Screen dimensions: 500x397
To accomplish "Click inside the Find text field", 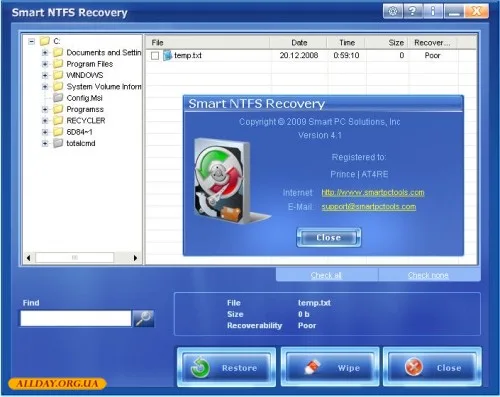I will tap(76, 318).
